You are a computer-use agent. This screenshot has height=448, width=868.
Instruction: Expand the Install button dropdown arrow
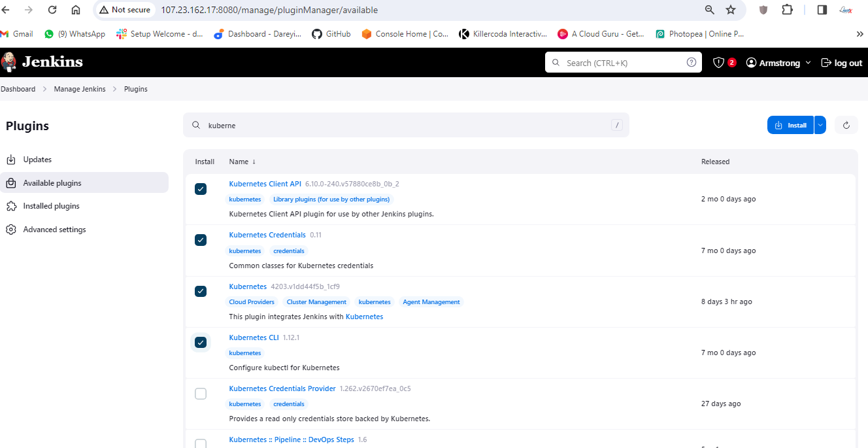[x=820, y=126]
